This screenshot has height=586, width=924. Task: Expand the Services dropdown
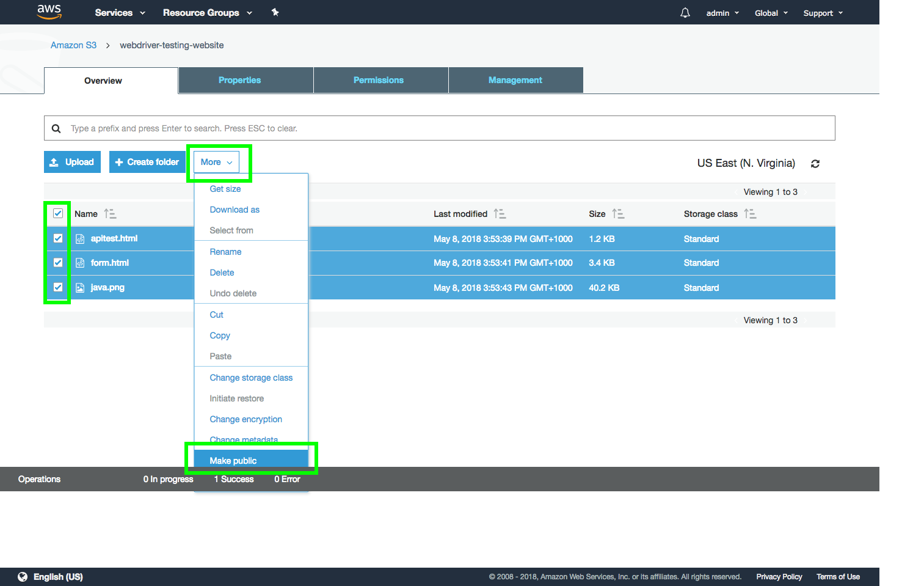[x=120, y=13]
